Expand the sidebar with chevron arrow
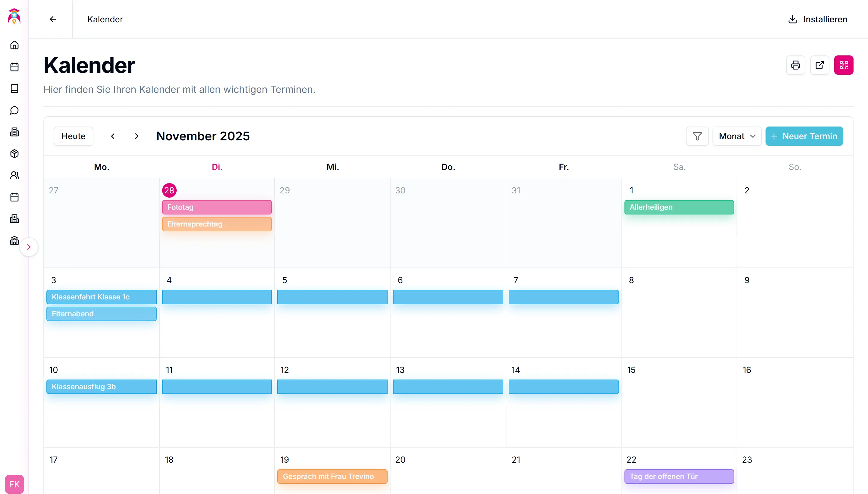The height and width of the screenshot is (494, 868). (29, 247)
